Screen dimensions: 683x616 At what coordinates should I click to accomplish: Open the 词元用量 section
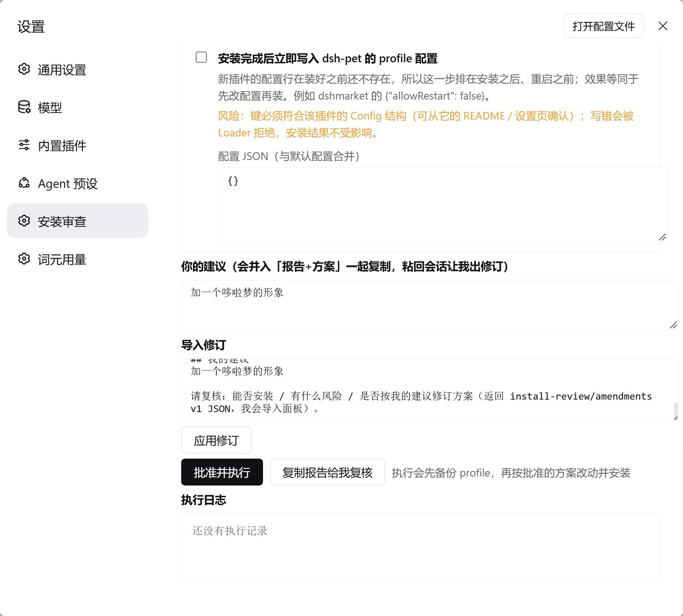(78, 259)
